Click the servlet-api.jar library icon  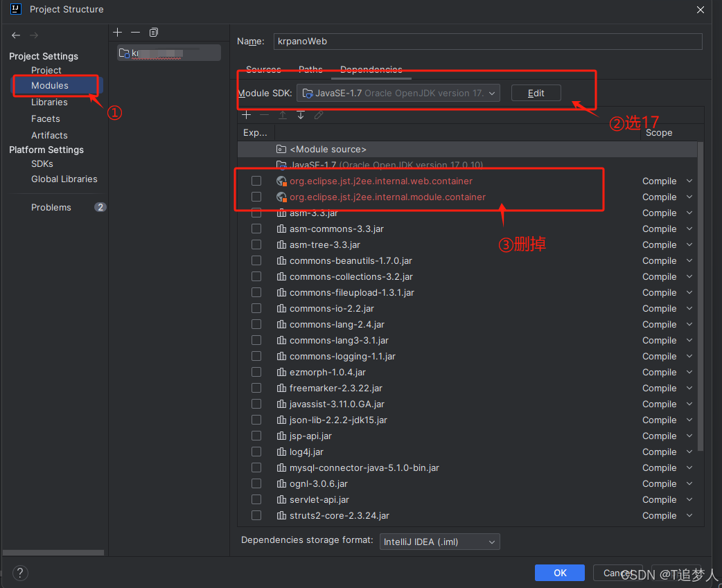pyautogui.click(x=281, y=499)
